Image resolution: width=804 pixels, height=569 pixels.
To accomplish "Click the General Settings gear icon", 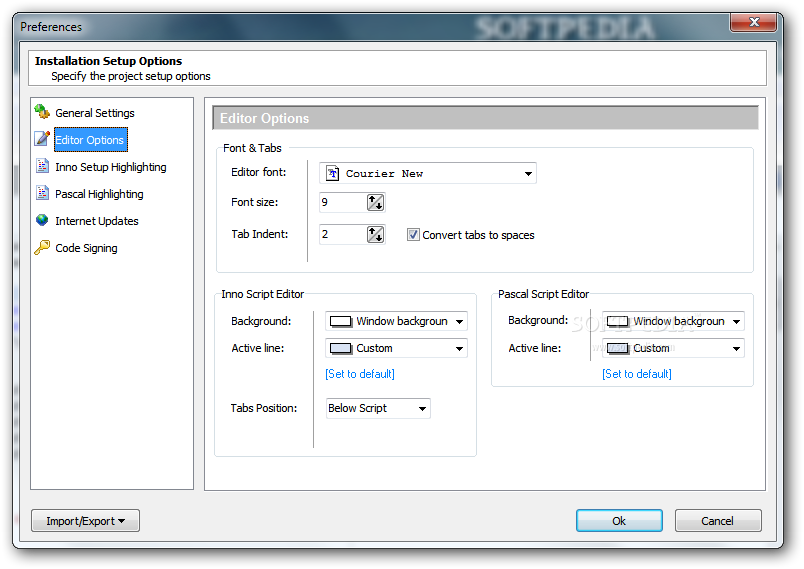I will pyautogui.click(x=42, y=111).
